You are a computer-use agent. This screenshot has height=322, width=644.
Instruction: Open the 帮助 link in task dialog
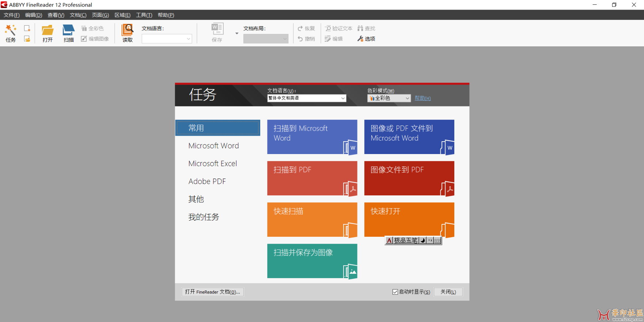coord(423,98)
